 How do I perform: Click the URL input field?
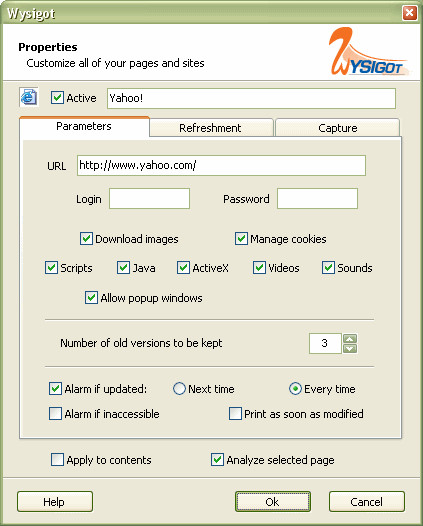pos(221,165)
